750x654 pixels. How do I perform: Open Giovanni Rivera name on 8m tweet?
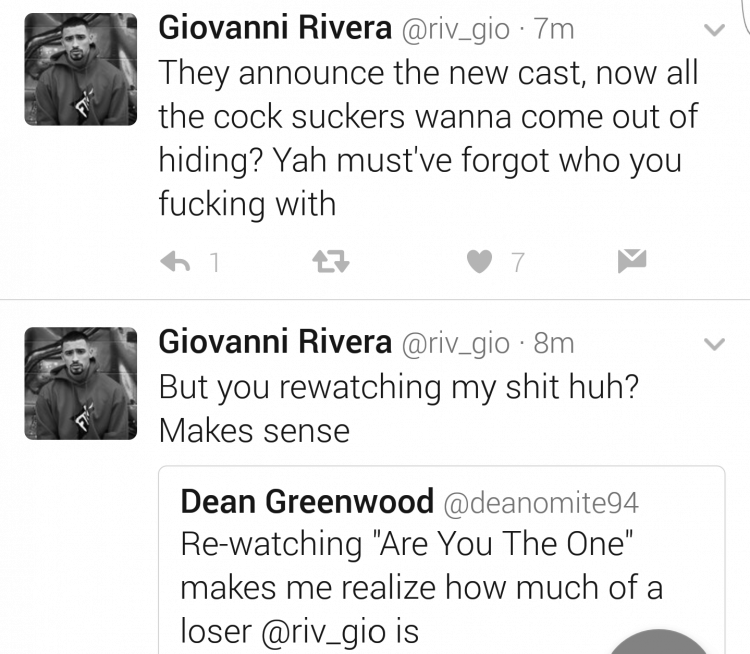point(275,342)
